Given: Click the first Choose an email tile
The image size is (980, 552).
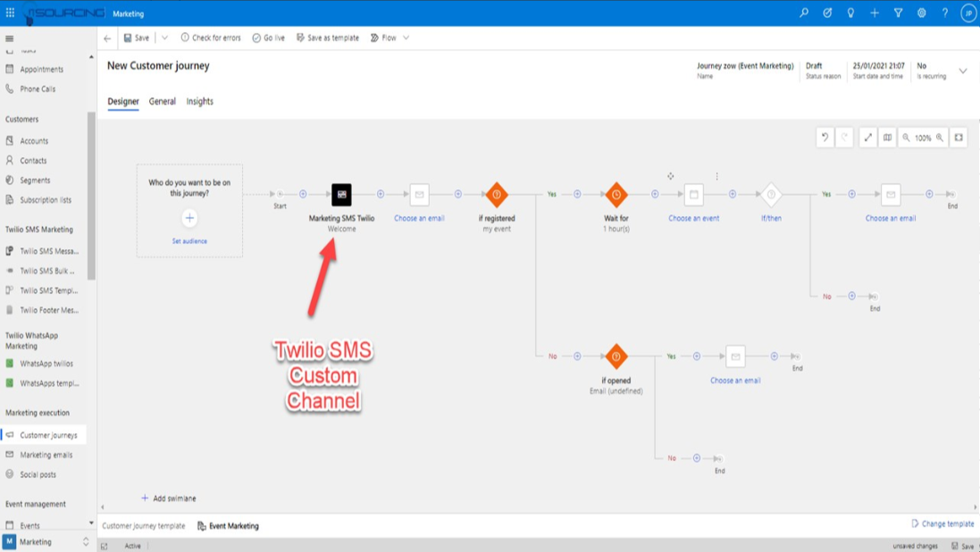Looking at the screenshot, I should click(419, 195).
